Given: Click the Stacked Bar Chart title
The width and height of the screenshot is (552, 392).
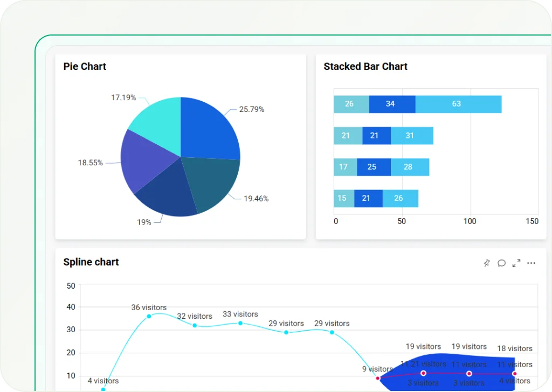Looking at the screenshot, I should pos(365,67).
